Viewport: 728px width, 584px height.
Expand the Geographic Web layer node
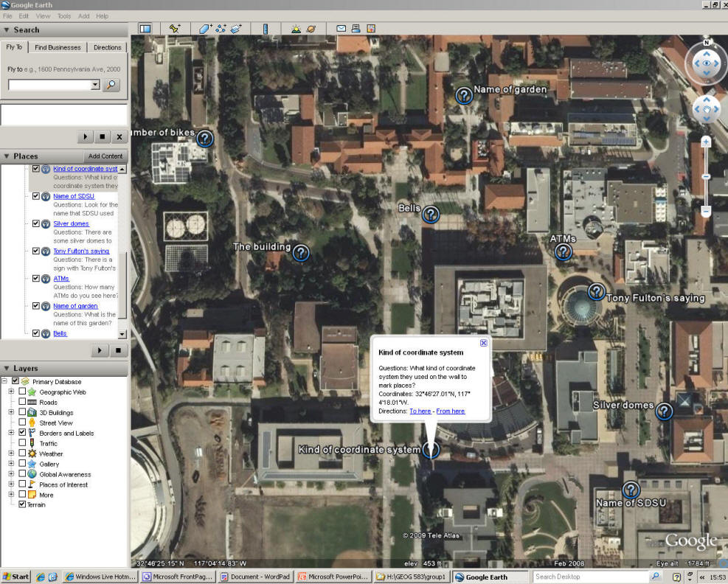[x=11, y=392]
